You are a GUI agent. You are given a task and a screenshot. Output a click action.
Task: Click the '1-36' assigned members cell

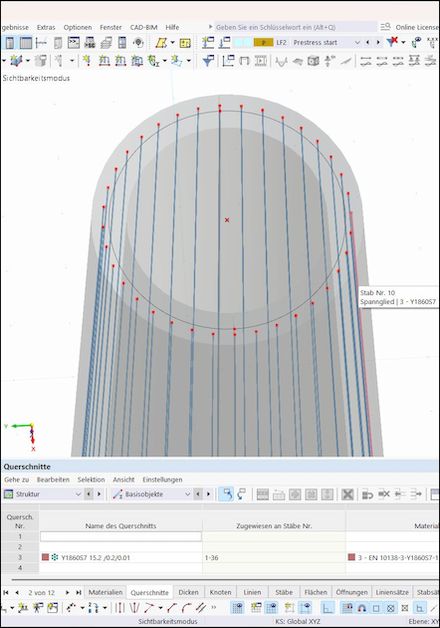(x=274, y=557)
